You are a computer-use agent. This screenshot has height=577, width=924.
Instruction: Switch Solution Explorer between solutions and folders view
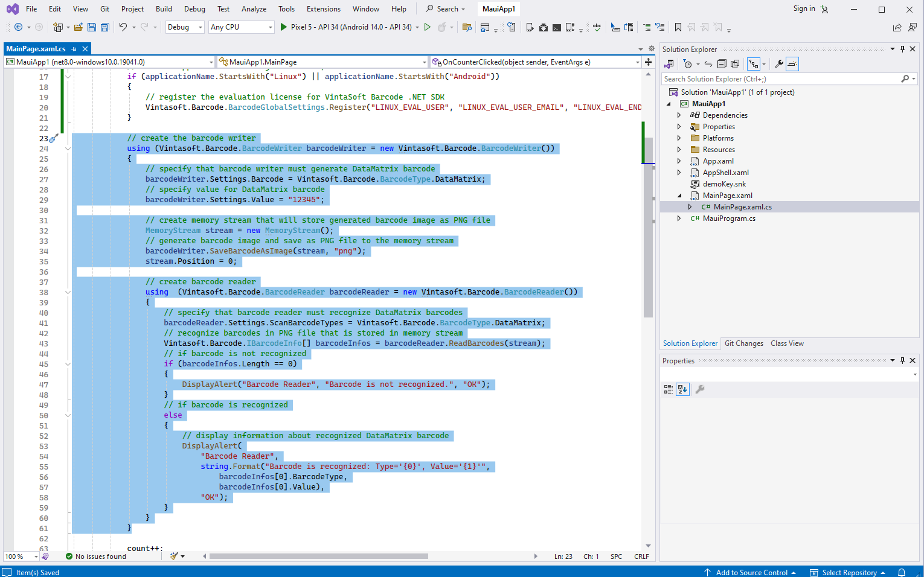[x=669, y=64]
